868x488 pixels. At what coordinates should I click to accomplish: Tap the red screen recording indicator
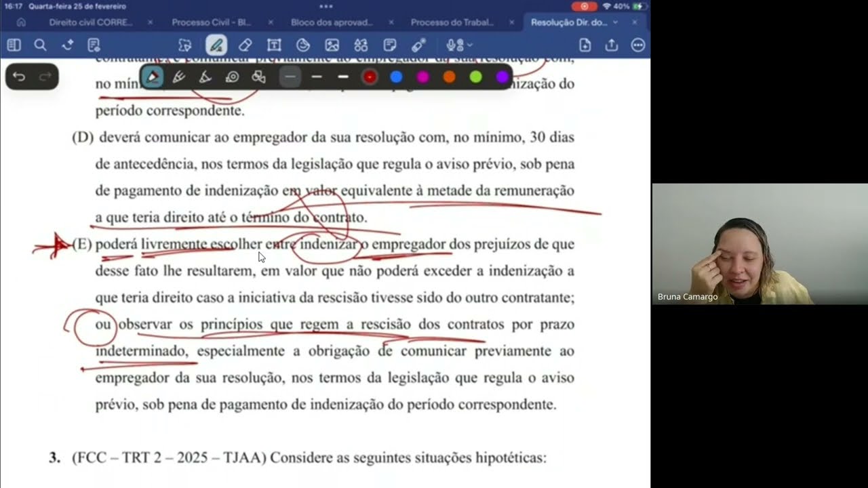pos(584,6)
